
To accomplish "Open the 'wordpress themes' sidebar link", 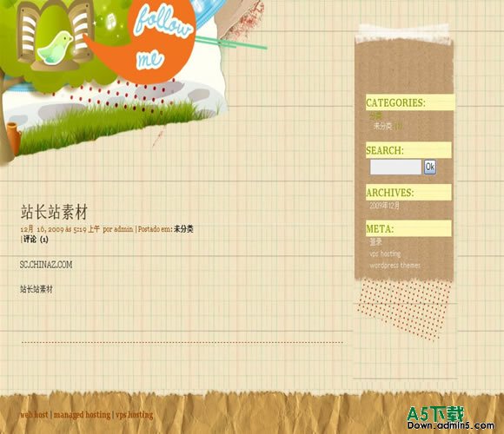I will 395,266.
